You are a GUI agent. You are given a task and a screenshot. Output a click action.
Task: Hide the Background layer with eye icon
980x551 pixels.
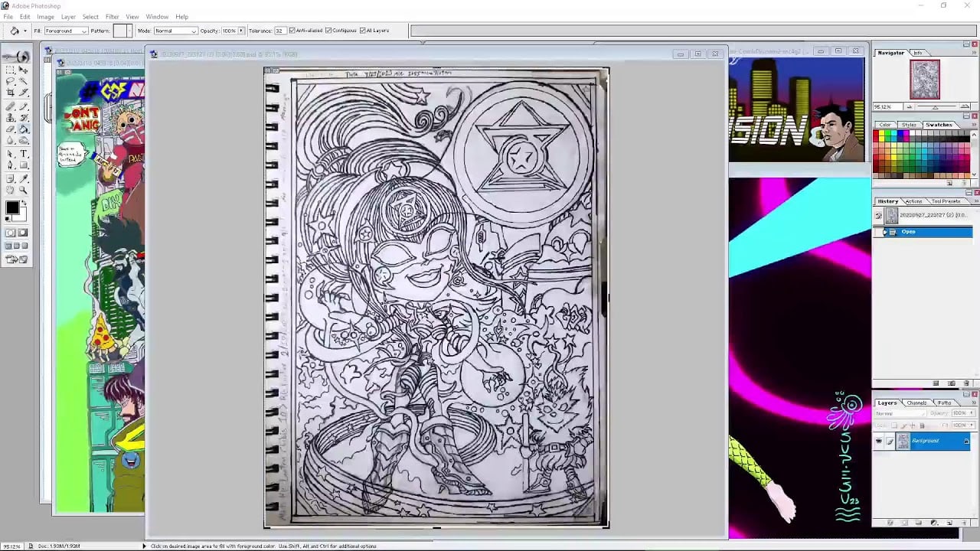tap(878, 441)
